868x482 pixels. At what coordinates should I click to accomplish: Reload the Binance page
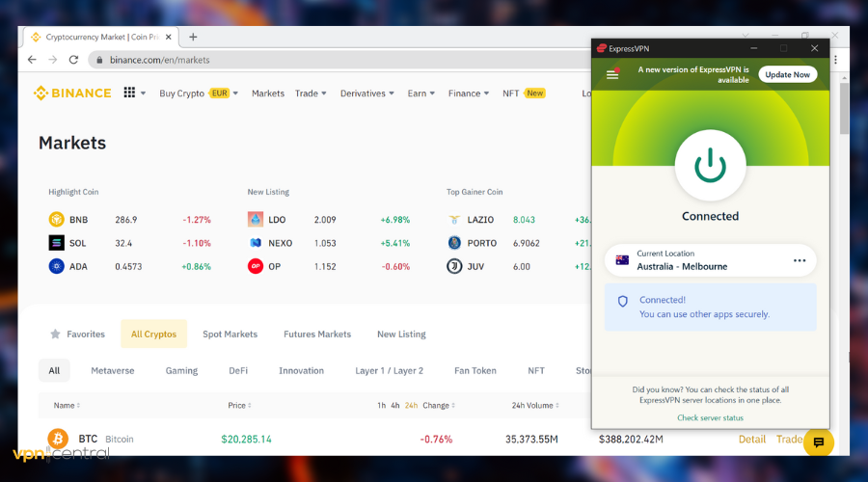[x=73, y=60]
